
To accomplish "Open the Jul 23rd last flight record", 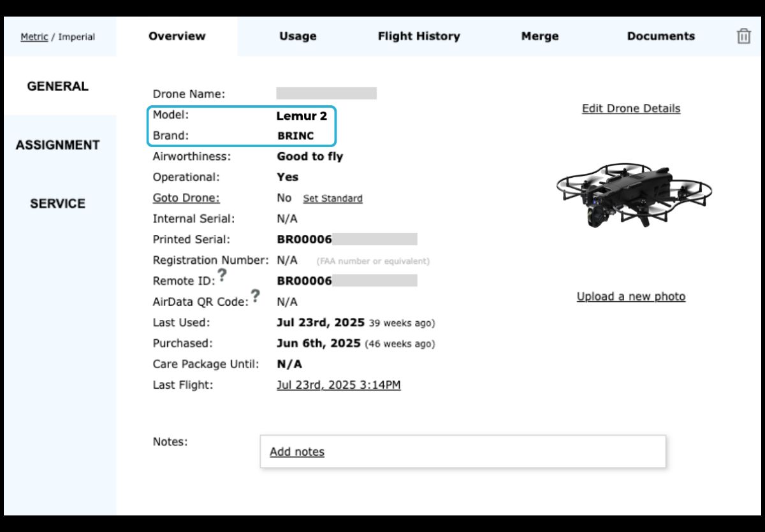I will 339,385.
